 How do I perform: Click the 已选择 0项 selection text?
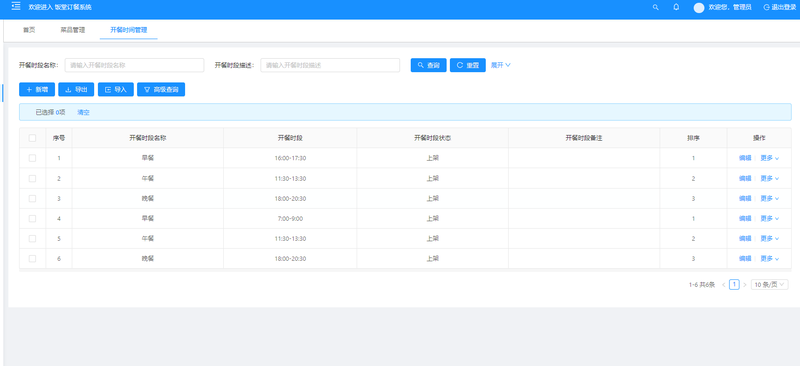coord(51,112)
